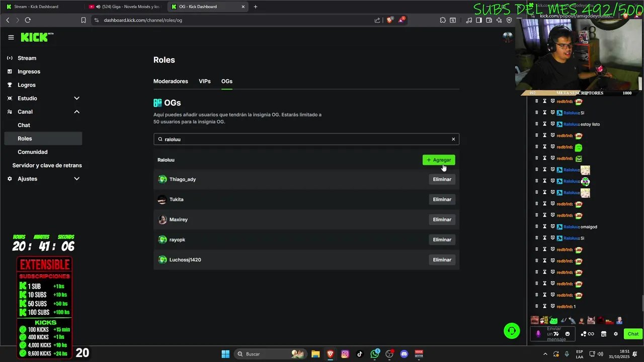644x362 pixels.
Task: Open Discord from the taskbar
Action: click(x=404, y=354)
